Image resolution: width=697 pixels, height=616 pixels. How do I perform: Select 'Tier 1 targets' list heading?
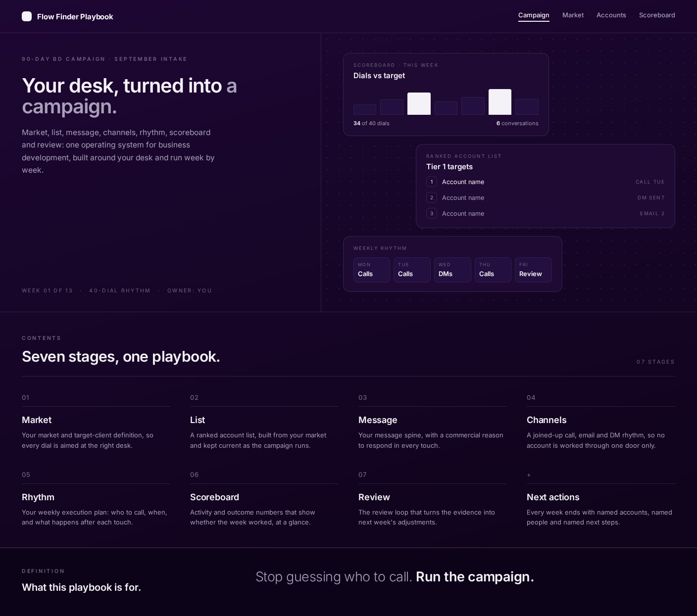coord(449,167)
